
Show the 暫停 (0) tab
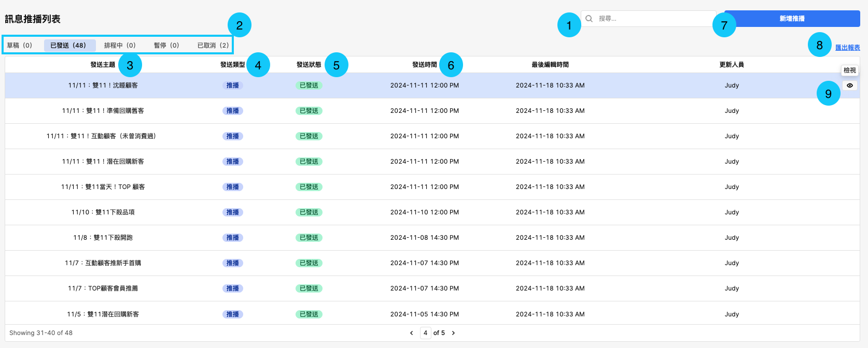pos(166,46)
